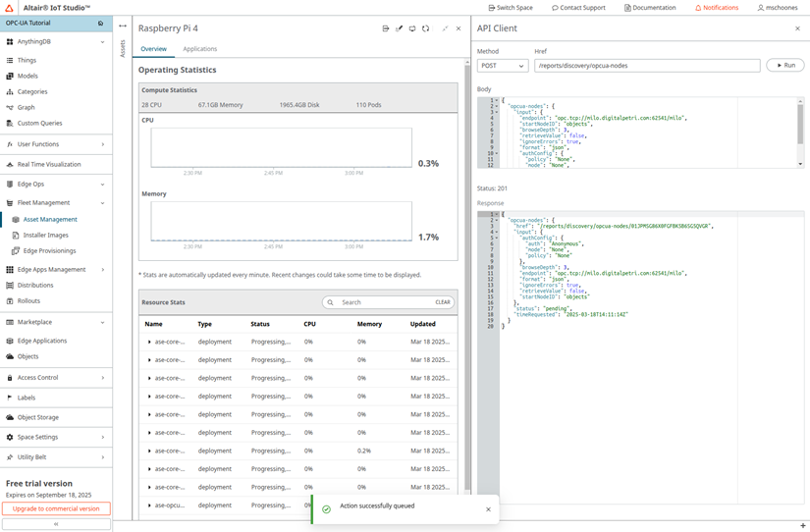This screenshot has width=810, height=532.
Task: Expand Edge Apps Management
Action: coord(102,270)
